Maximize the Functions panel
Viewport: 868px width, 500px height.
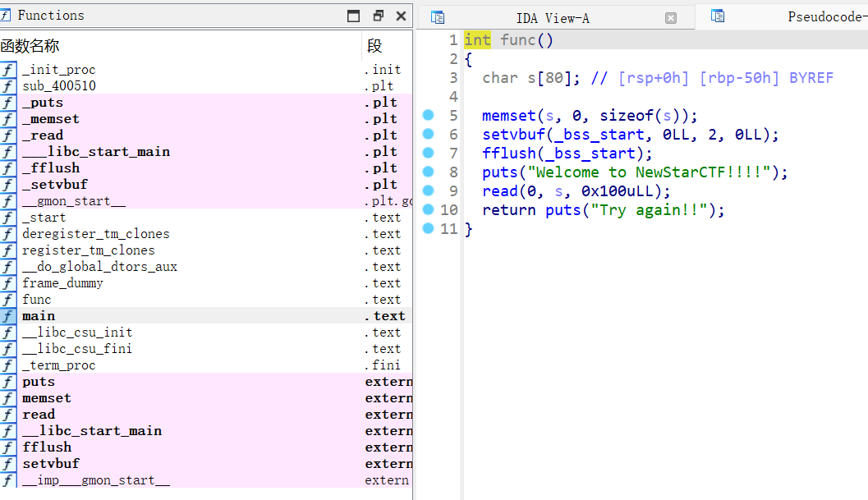pyautogui.click(x=354, y=16)
